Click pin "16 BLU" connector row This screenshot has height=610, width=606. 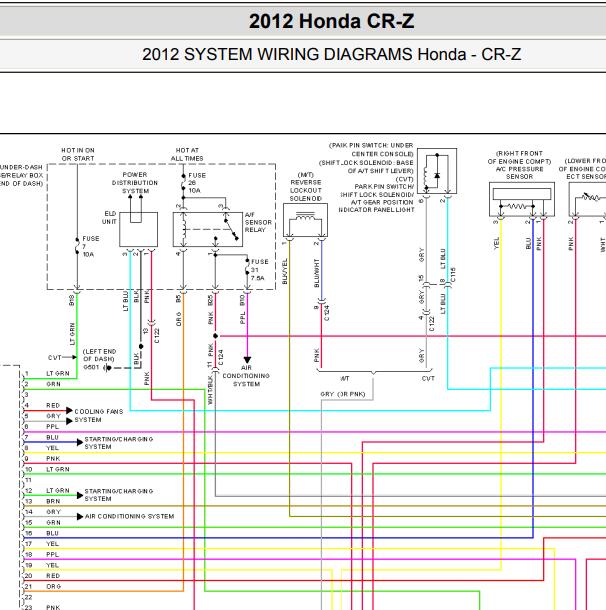(41, 533)
